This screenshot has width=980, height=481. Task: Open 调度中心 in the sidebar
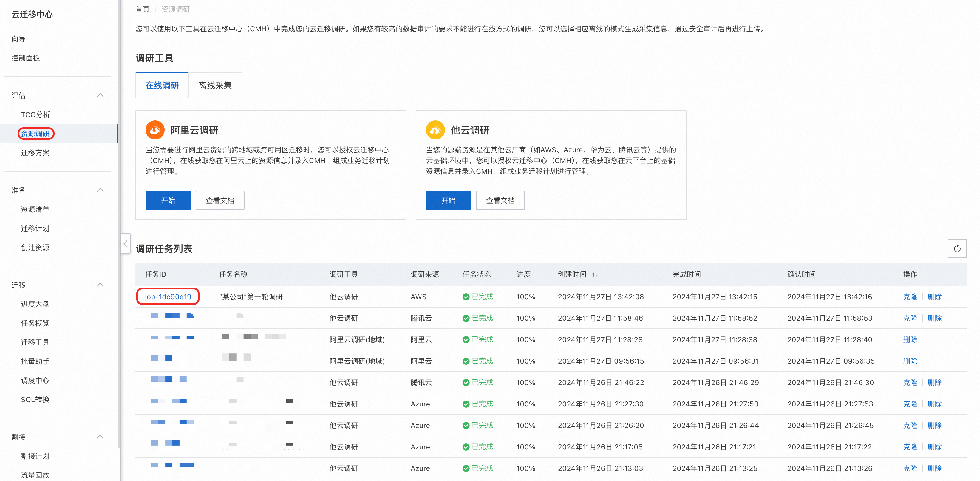[x=35, y=380]
